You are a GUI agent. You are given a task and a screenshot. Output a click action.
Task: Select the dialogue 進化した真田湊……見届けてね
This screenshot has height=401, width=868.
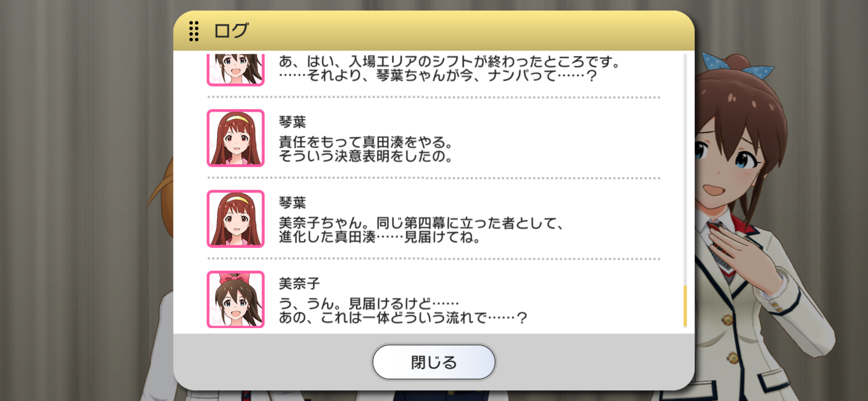point(379,237)
